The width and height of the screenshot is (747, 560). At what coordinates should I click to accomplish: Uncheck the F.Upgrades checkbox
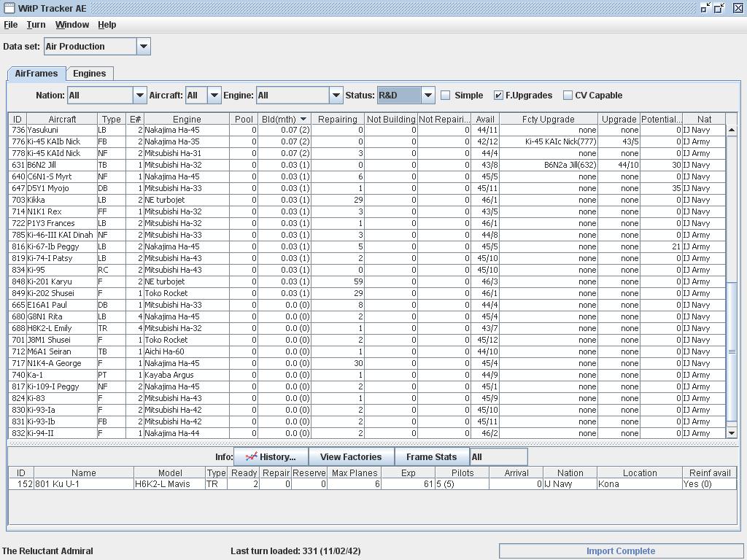(498, 96)
